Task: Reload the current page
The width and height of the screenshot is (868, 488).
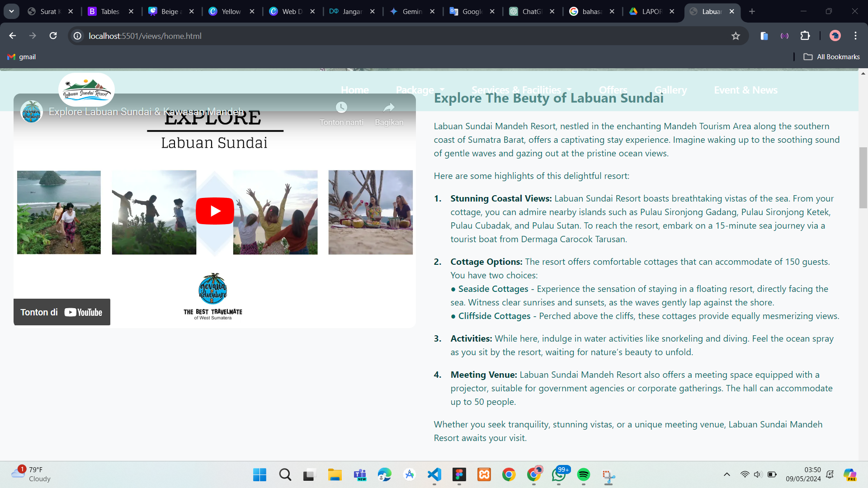Action: coord(53,36)
